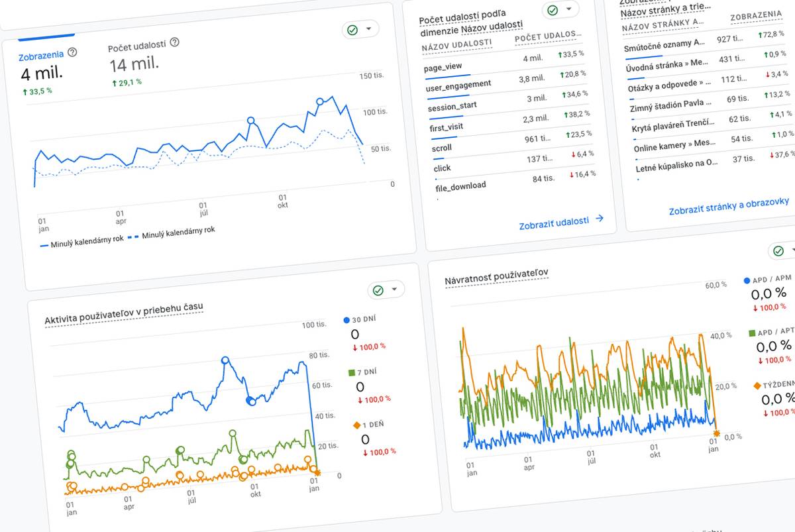Click green checkmark on Aktivita používateľov card

click(378, 290)
